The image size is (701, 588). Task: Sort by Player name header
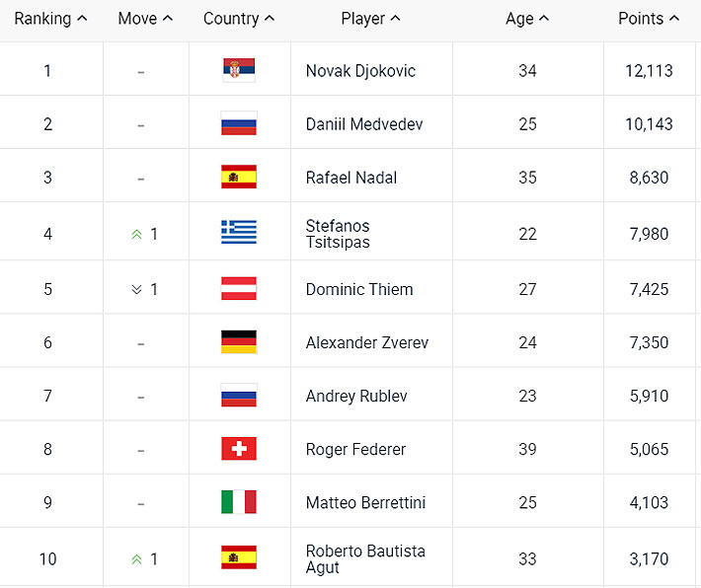(370, 19)
